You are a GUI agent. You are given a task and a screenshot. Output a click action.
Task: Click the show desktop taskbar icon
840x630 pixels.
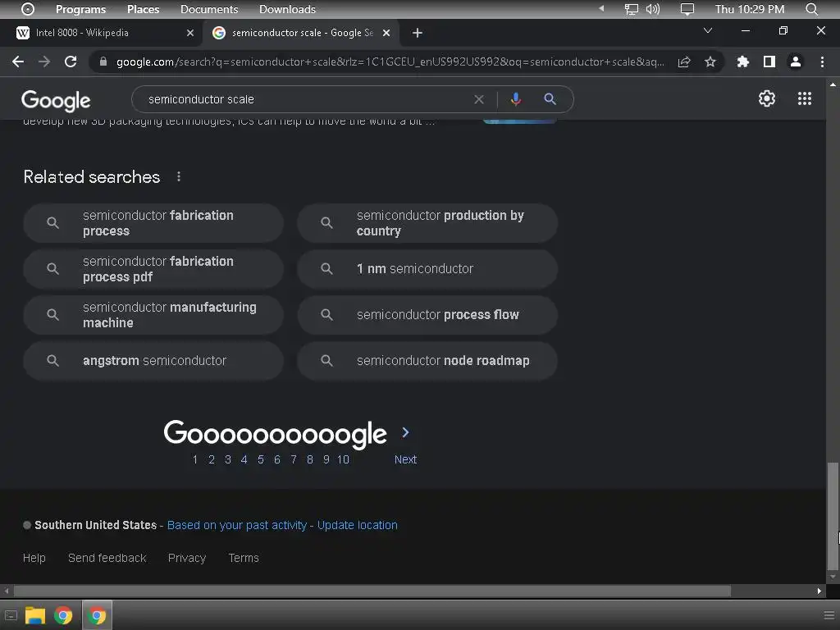click(x=11, y=615)
